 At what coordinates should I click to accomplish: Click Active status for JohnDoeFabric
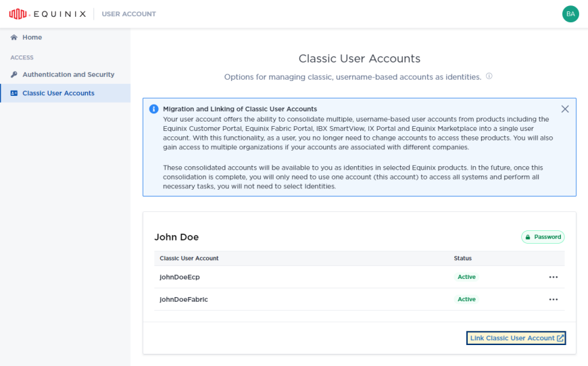point(466,299)
